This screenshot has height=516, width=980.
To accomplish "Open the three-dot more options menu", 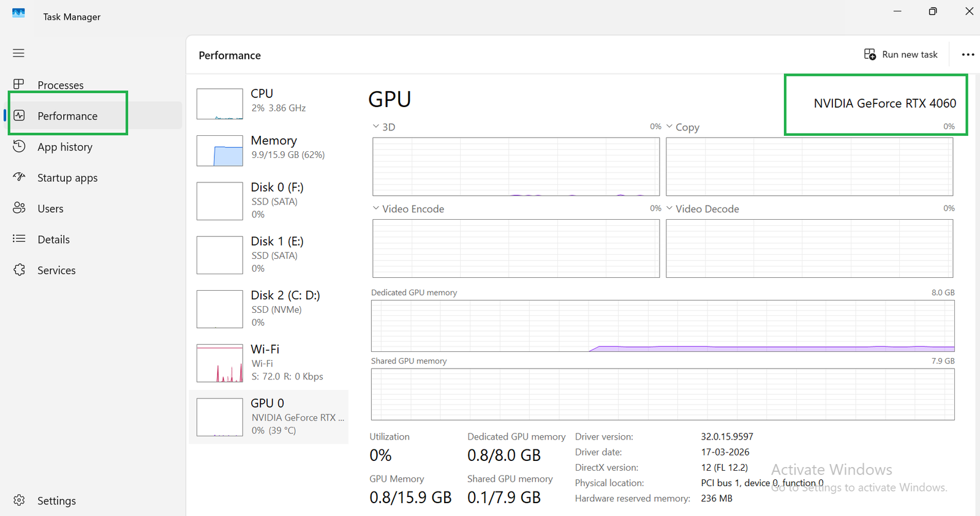I will 968,54.
